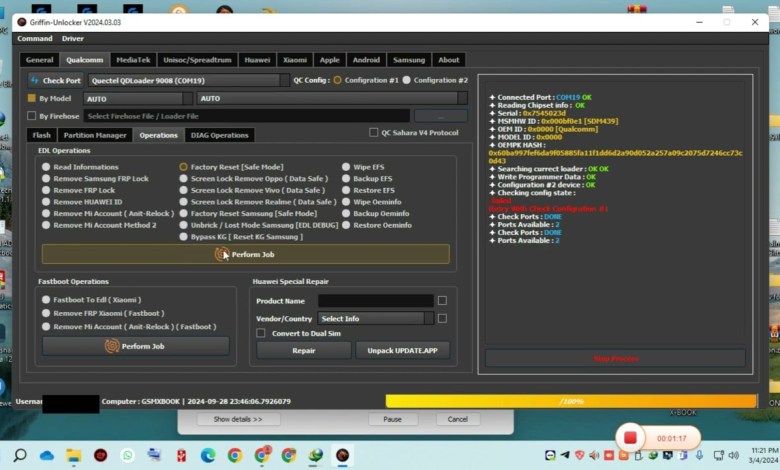
Task: Click the fingerprint icon on EDL Perform Job
Action: point(222,254)
